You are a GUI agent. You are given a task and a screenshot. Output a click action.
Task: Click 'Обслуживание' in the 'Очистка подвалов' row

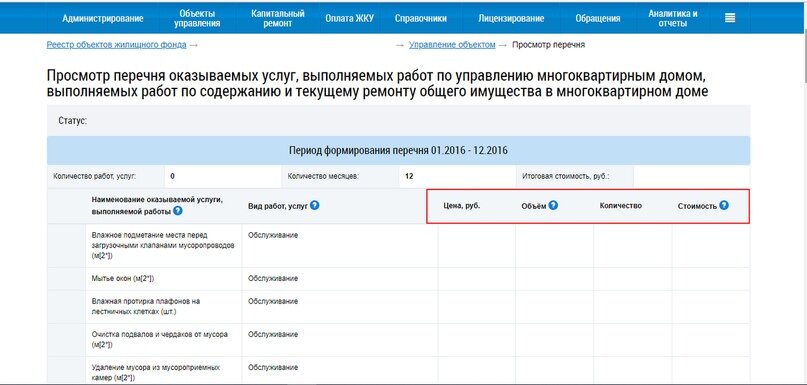(273, 334)
